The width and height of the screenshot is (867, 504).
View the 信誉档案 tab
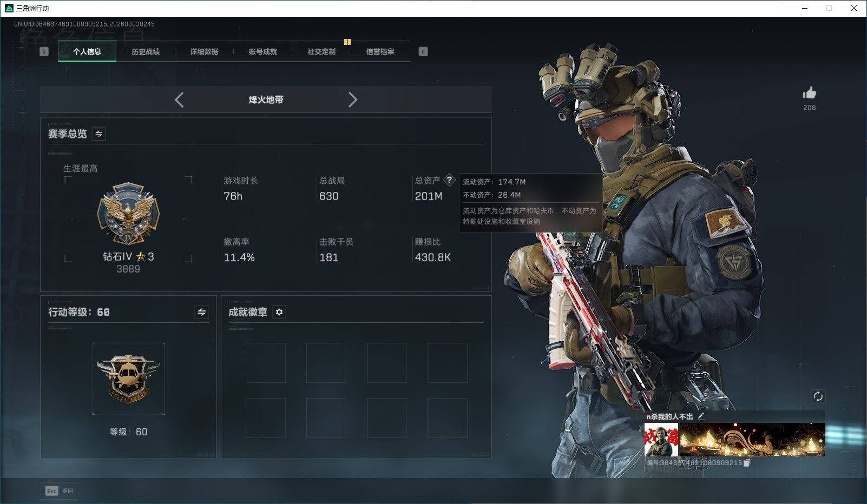point(380,52)
